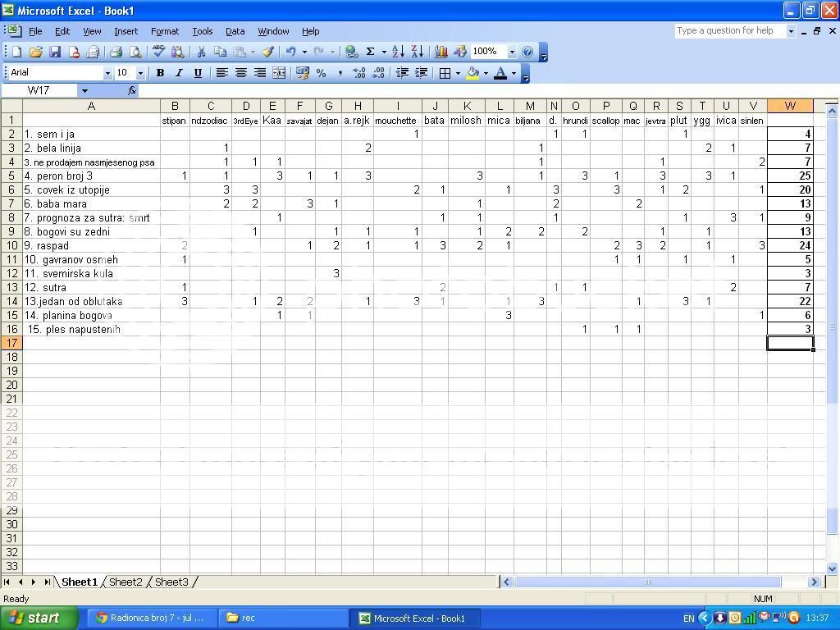The width and height of the screenshot is (840, 630).
Task: Expand the 100% zoom dropdown
Action: click(x=512, y=52)
